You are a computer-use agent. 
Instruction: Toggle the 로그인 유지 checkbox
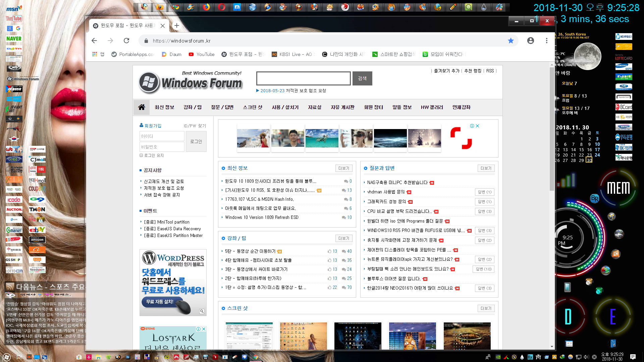(x=141, y=155)
